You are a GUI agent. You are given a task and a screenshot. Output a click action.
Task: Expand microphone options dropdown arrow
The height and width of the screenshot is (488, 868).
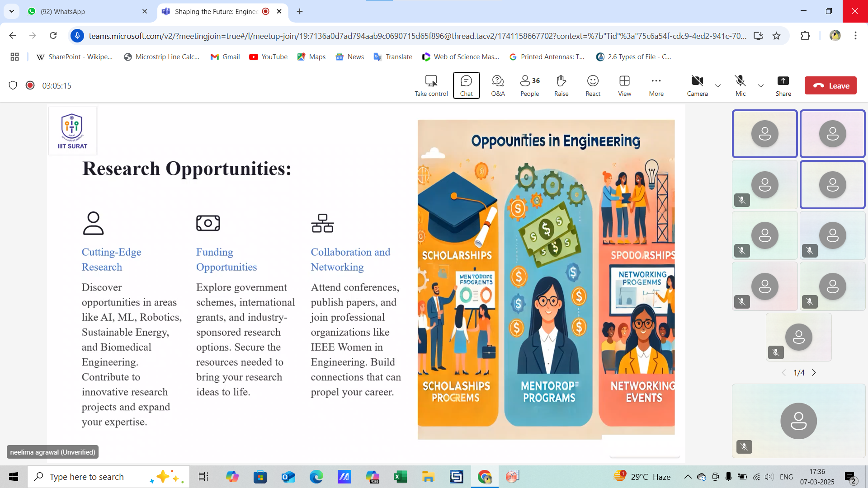click(x=761, y=85)
